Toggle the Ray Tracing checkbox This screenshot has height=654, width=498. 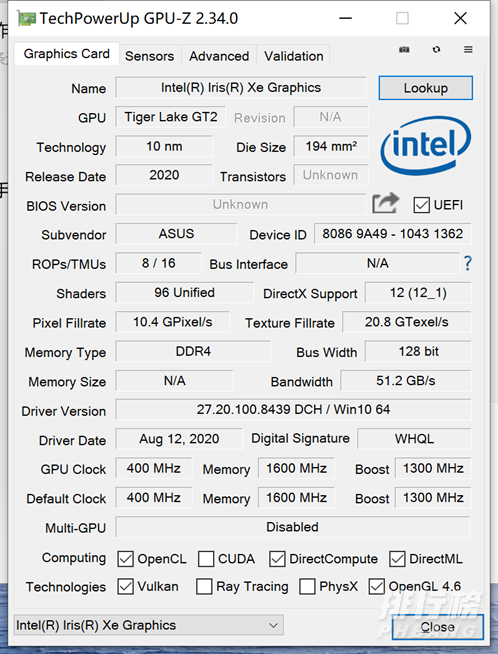click(x=204, y=586)
